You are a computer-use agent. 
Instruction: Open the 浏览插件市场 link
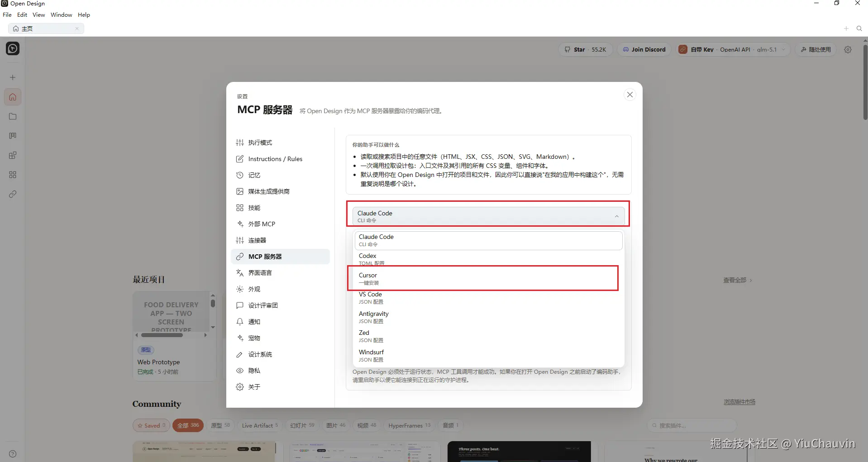pos(739,402)
